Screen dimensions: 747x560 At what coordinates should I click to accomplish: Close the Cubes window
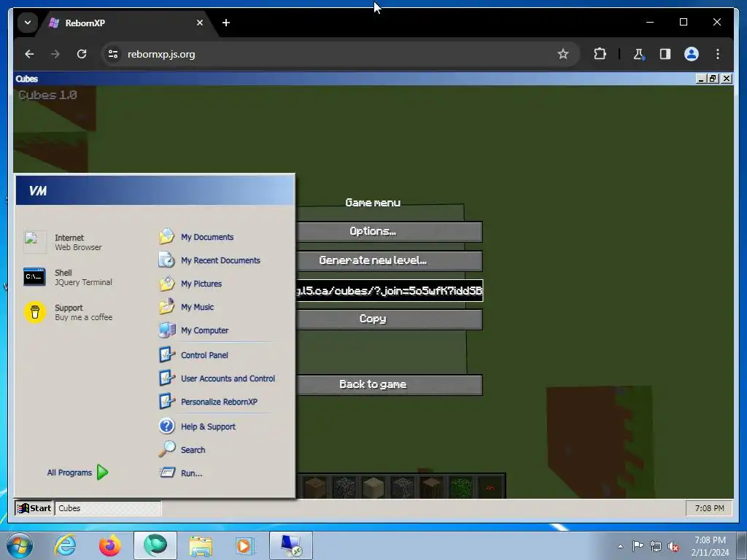(726, 79)
